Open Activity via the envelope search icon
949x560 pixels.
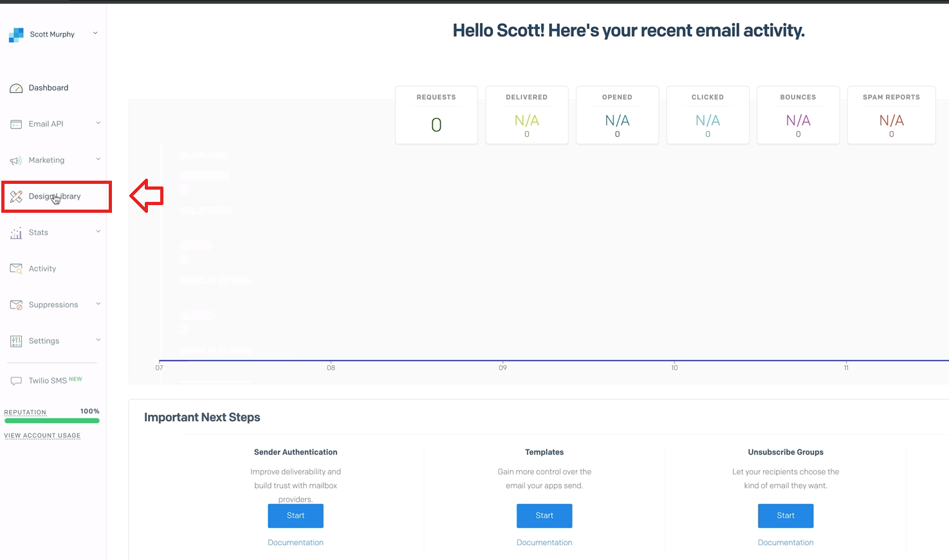[16, 268]
